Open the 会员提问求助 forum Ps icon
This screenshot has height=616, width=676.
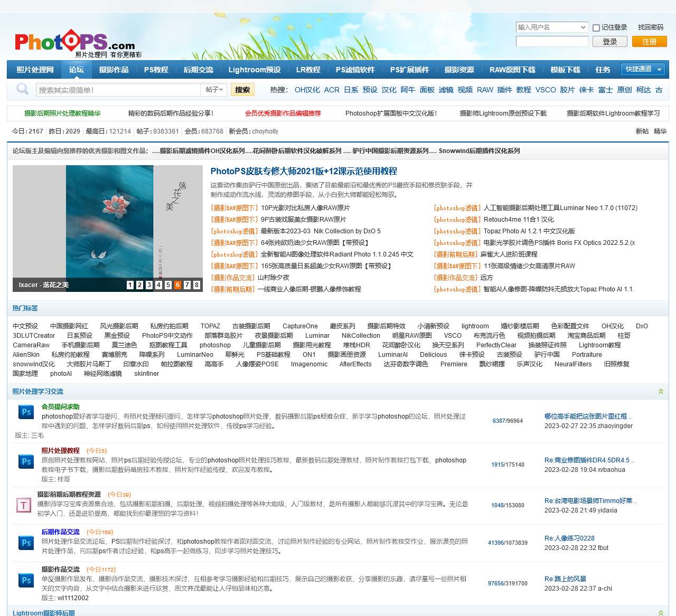[x=26, y=412]
